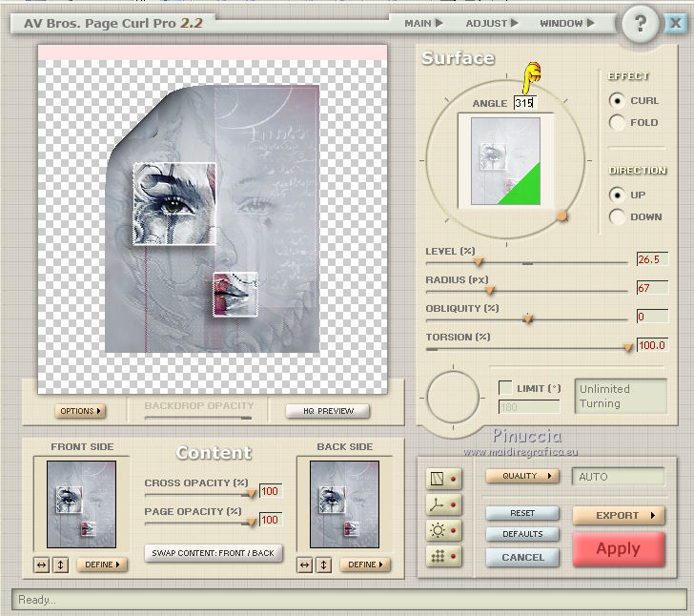Open the Main menu
694x616 pixels.
point(423,23)
